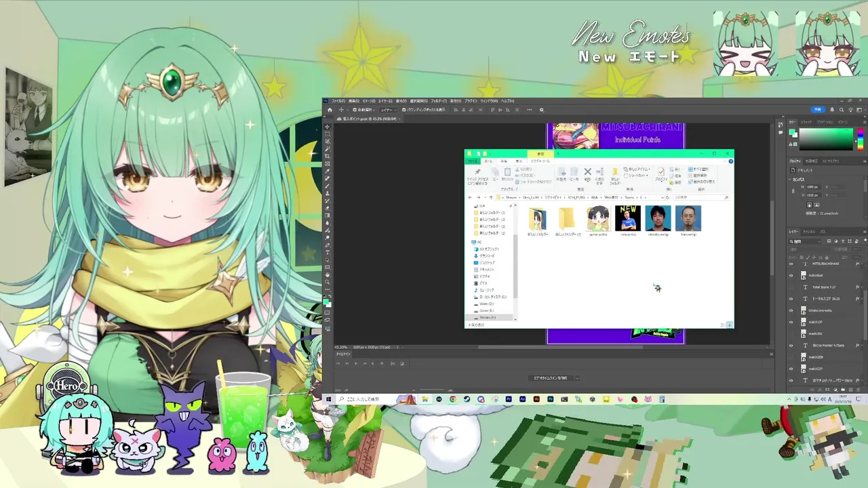868x488 pixels.
Task: Select the Move tool in Photoshop toolbar
Action: tap(328, 127)
